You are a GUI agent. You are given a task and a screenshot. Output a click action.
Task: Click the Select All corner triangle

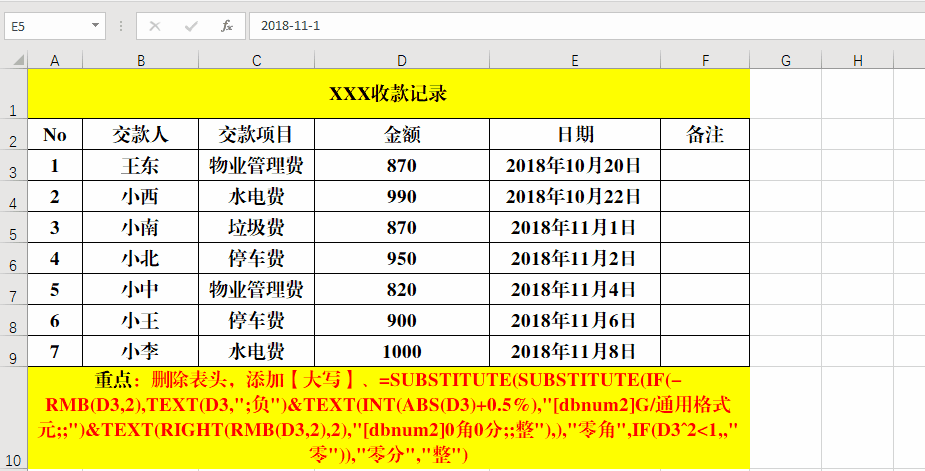(19, 60)
